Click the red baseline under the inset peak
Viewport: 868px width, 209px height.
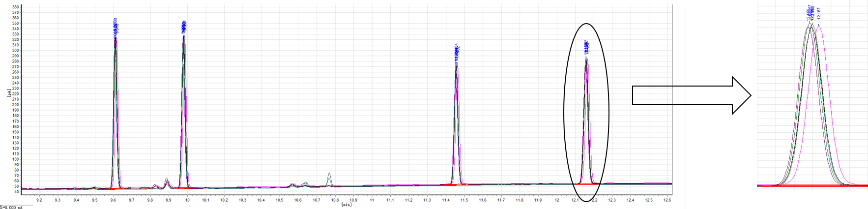pos(811,186)
